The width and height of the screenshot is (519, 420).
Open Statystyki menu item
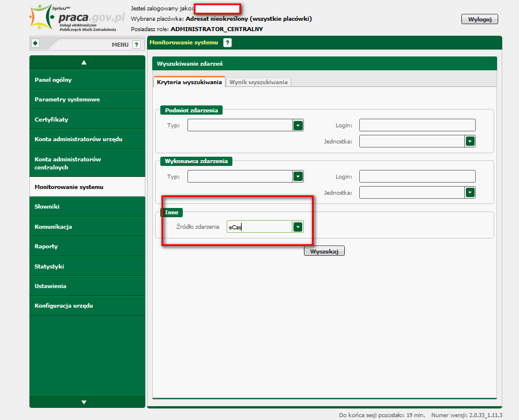pos(88,266)
